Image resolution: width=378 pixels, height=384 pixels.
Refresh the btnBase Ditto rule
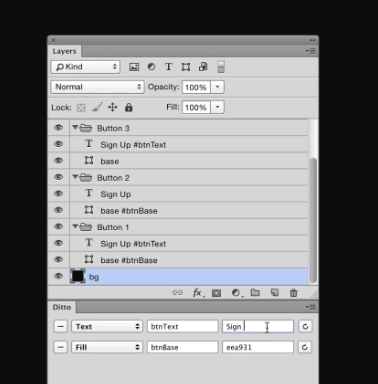[x=305, y=347]
